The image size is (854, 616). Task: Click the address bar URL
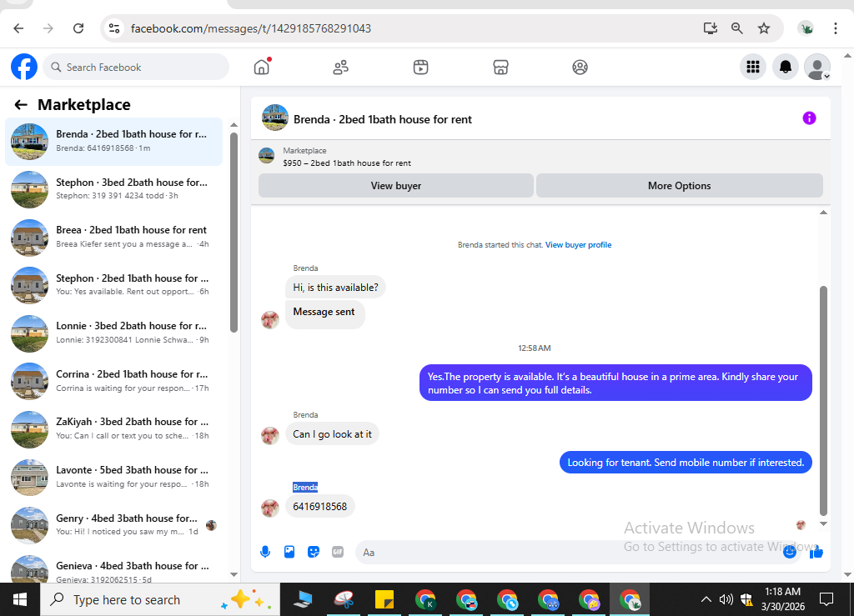point(251,28)
